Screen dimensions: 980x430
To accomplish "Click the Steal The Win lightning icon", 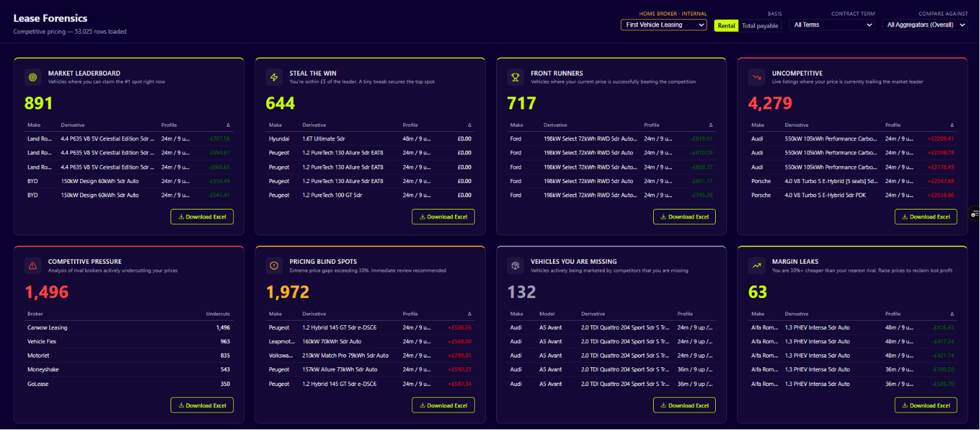I will coord(274,77).
